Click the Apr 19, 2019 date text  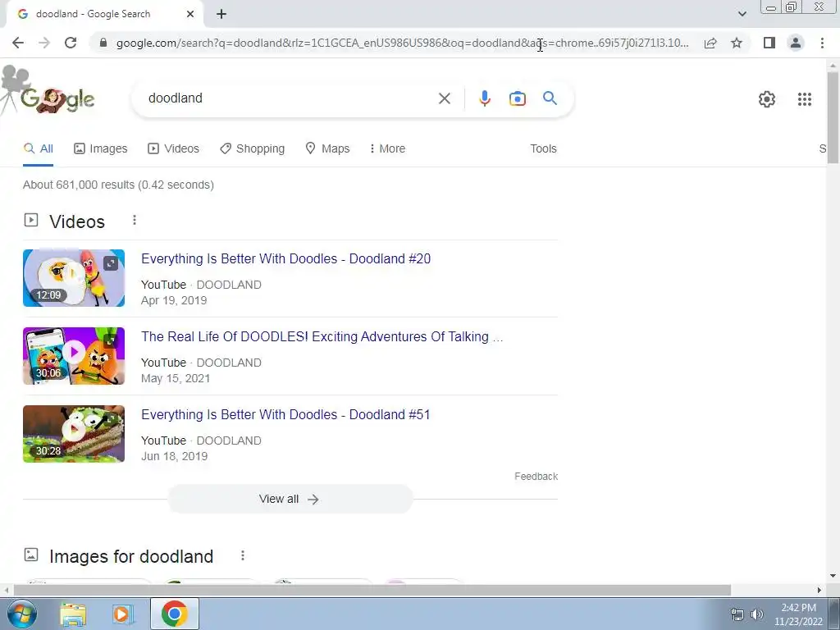click(174, 300)
